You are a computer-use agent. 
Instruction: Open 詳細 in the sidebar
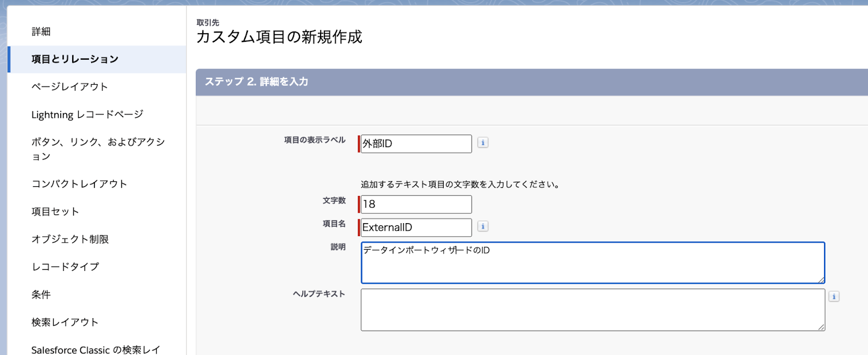[x=41, y=31]
